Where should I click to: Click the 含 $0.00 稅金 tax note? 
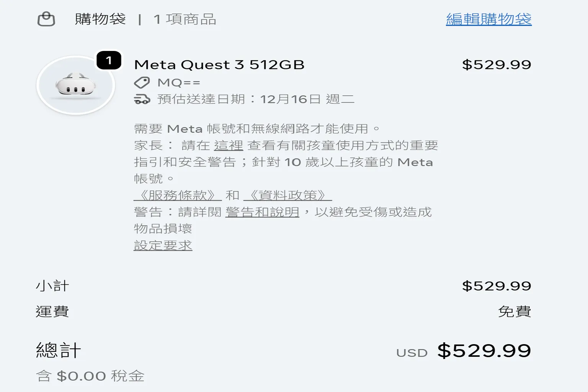pyautogui.click(x=90, y=376)
